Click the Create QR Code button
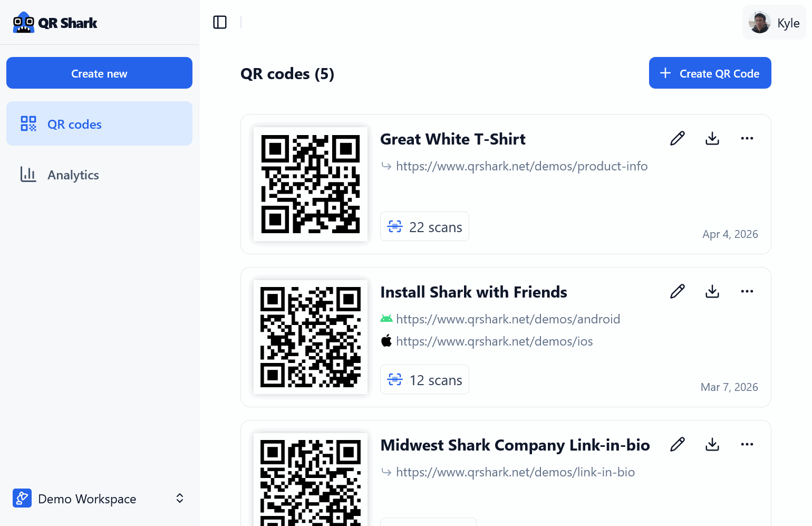The image size is (812, 526). pos(710,73)
